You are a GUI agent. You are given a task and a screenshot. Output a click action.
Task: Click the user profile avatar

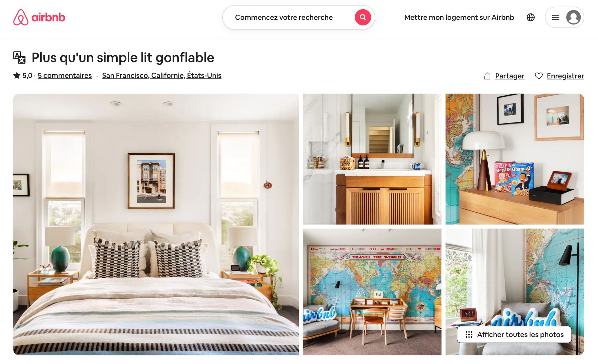coord(573,17)
